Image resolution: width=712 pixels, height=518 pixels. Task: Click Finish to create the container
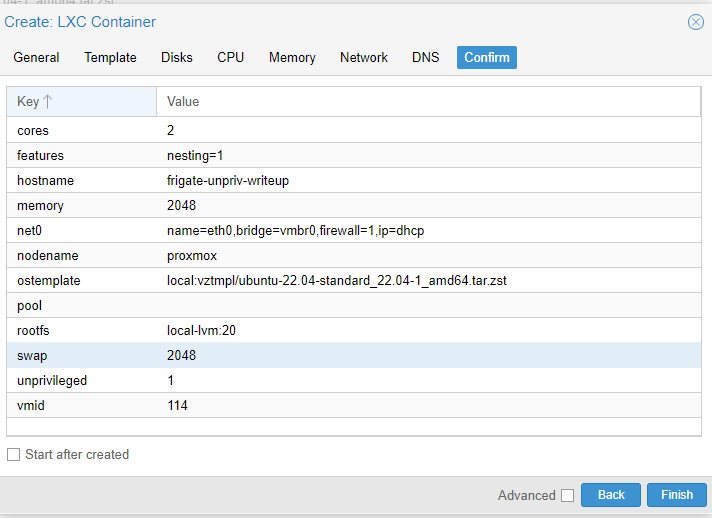(677, 495)
